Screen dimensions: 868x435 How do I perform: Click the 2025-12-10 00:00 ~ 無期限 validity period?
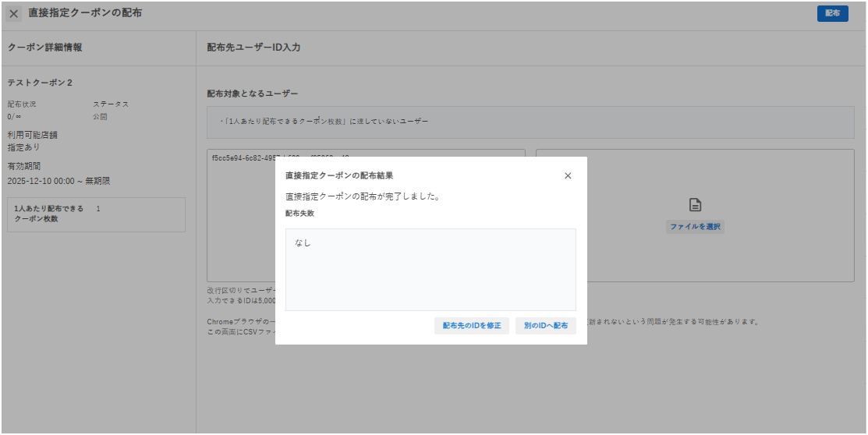point(58,181)
